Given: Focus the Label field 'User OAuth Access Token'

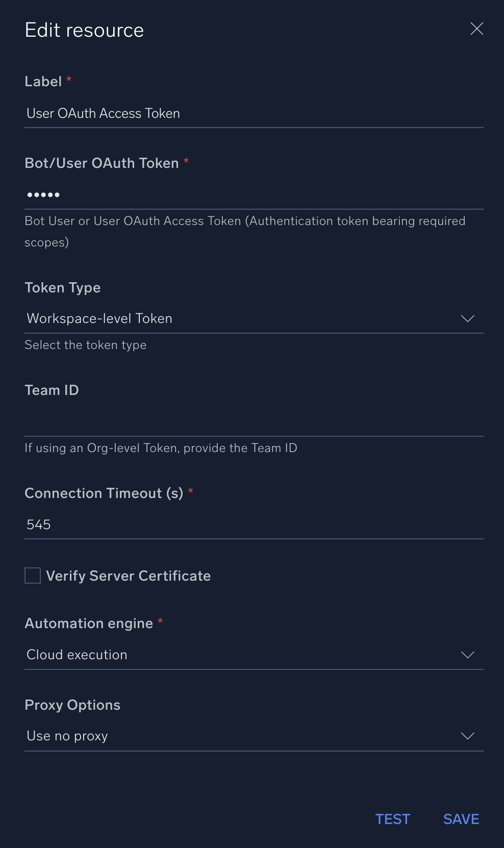Looking at the screenshot, I should tap(253, 113).
